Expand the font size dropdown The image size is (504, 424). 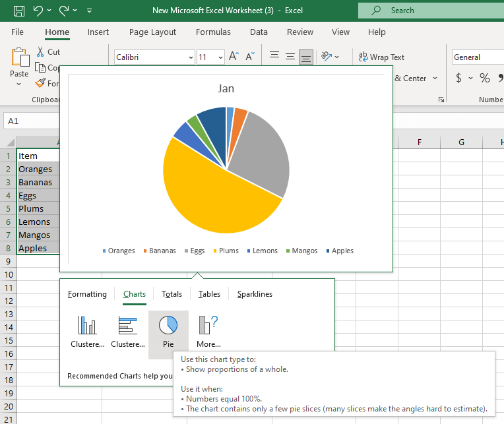coord(220,57)
